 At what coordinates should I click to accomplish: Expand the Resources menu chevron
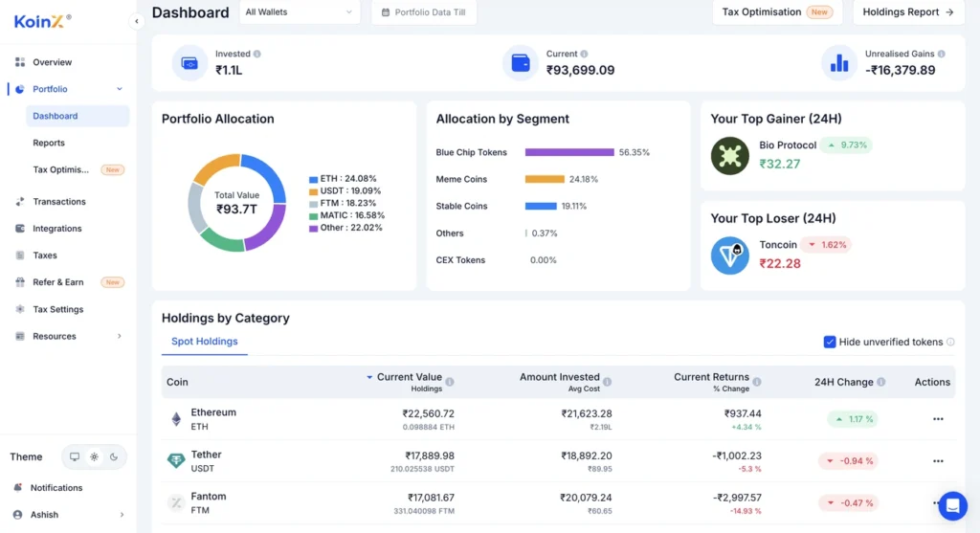120,336
